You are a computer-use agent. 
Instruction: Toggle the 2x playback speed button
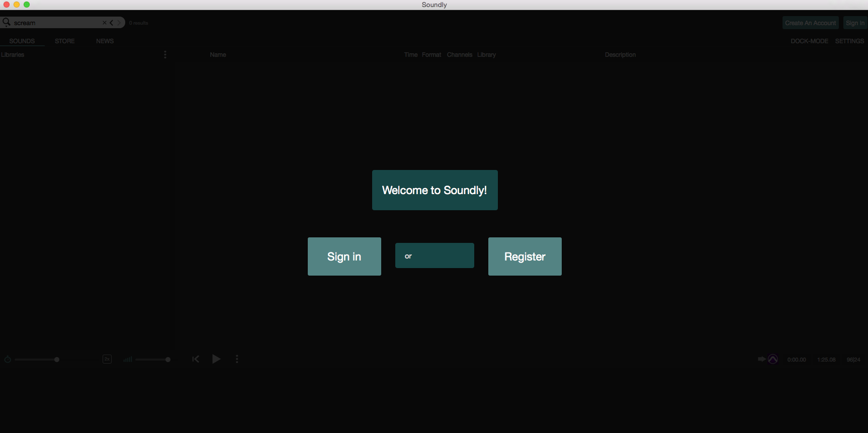point(107,359)
